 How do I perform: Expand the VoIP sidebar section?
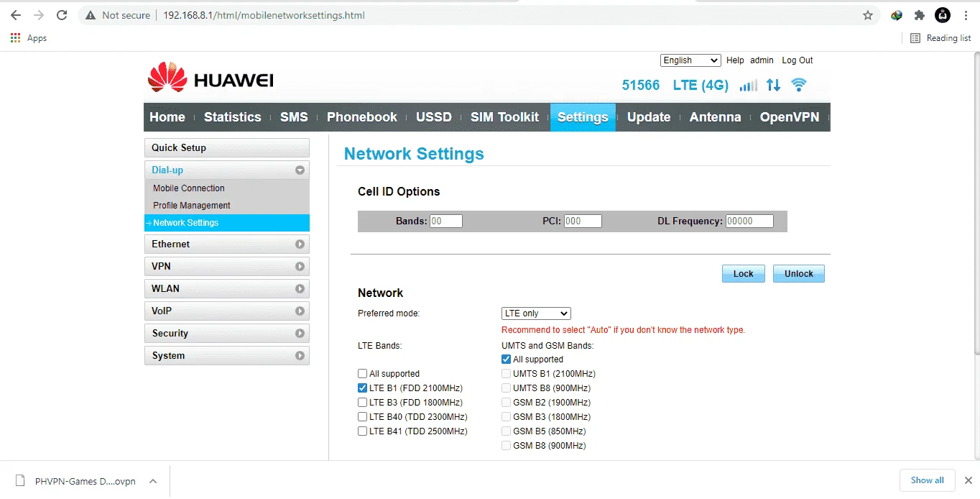click(x=227, y=311)
